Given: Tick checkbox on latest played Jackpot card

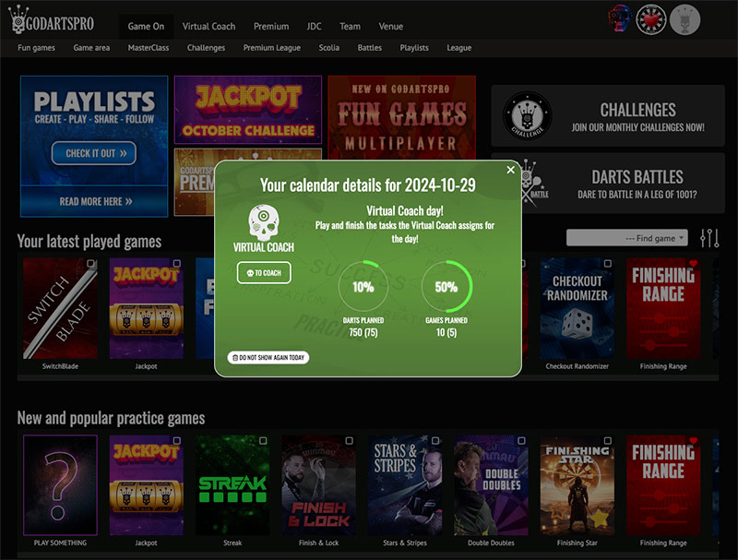Looking at the screenshot, I should point(177,264).
